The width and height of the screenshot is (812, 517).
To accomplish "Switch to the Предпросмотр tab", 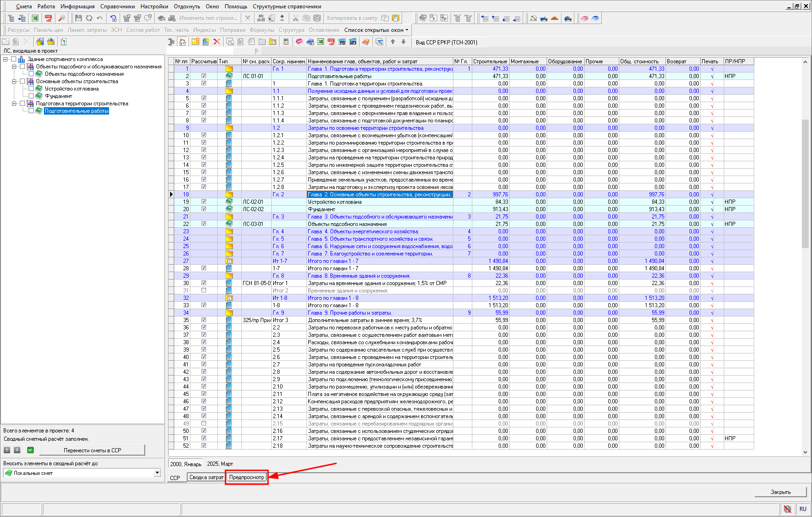I will (247, 477).
